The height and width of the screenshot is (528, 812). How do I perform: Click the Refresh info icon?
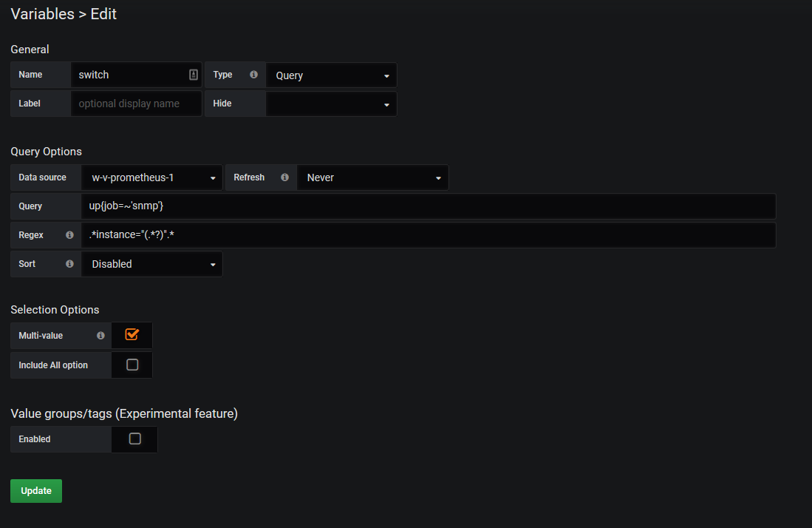pyautogui.click(x=284, y=177)
